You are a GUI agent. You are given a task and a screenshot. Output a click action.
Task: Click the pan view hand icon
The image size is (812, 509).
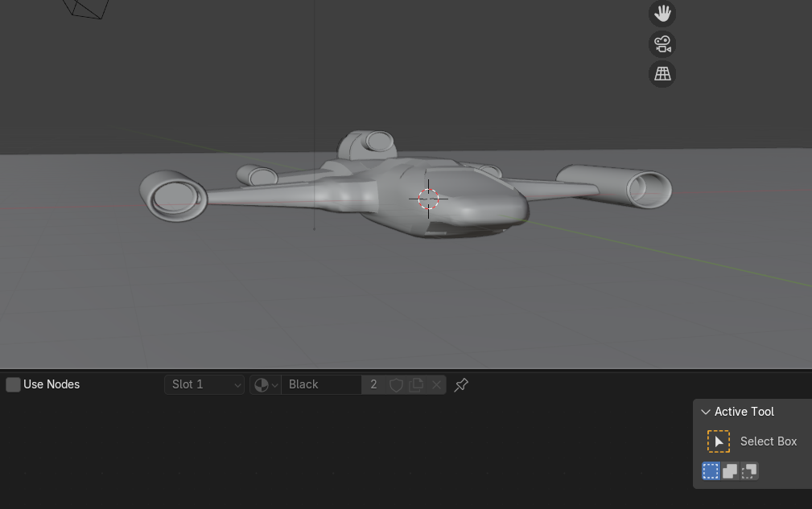[x=662, y=14]
